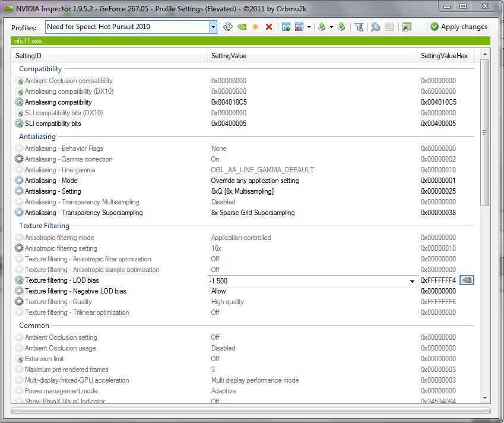Sort by the SettingID column header

(110, 56)
